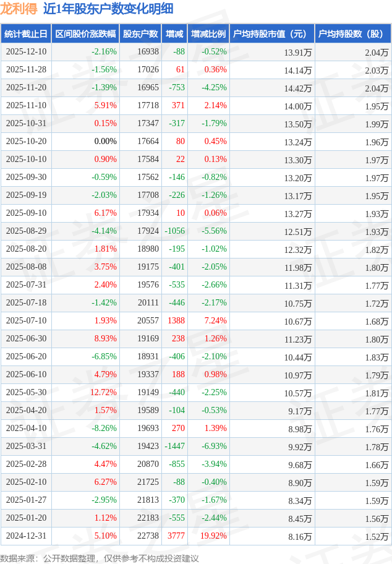Image resolution: width=392 pixels, height=564 pixels.
Task: Select the 股东户数 column header
Action: (140, 34)
